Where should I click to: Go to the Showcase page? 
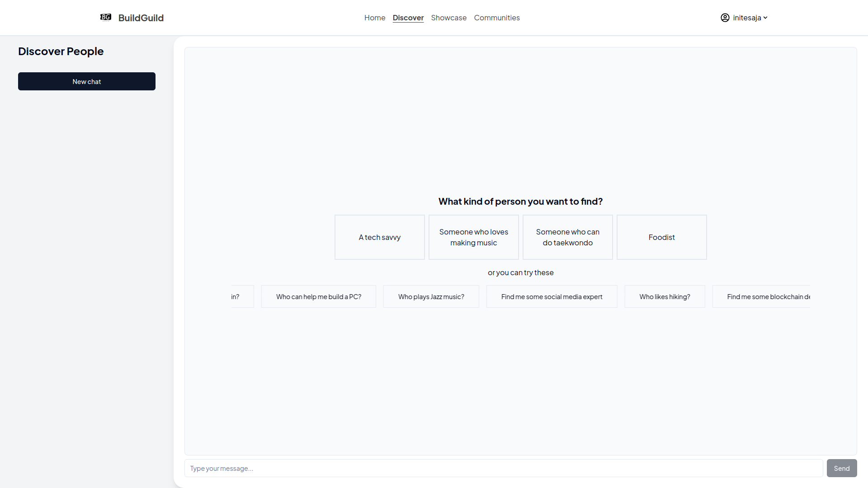(x=448, y=18)
